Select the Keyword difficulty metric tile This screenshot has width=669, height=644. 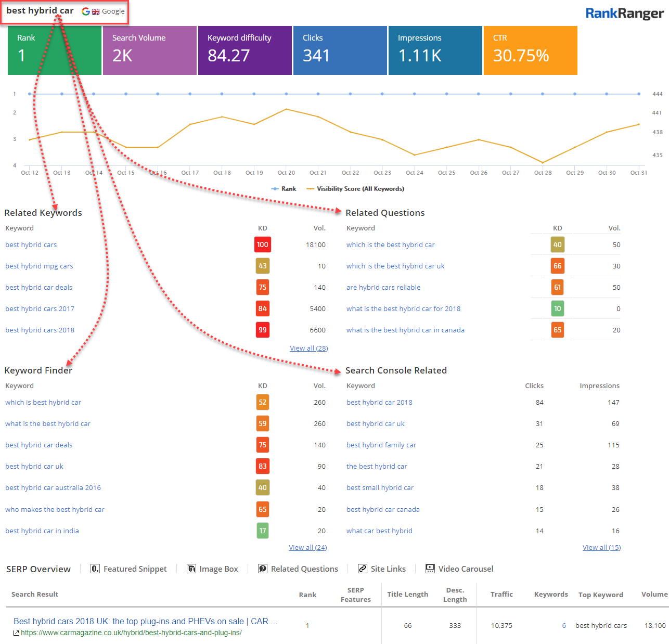point(245,50)
